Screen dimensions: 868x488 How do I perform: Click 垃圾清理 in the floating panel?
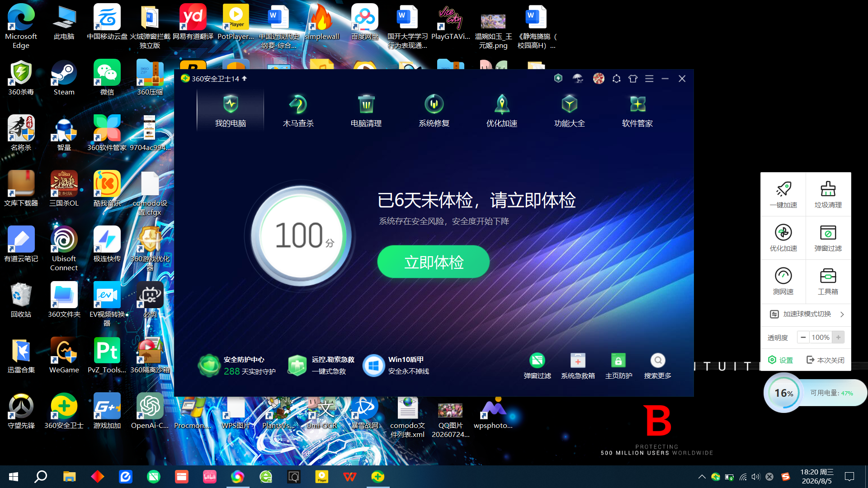coord(828,194)
